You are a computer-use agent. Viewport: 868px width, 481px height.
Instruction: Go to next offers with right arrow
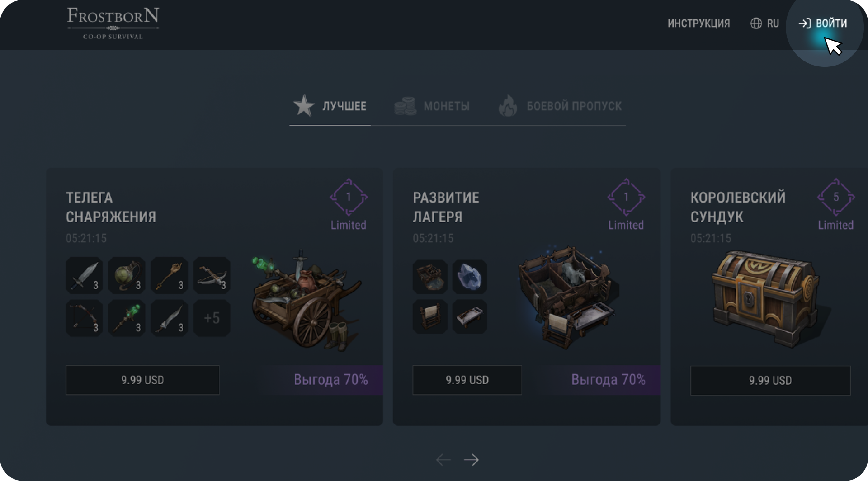point(471,460)
